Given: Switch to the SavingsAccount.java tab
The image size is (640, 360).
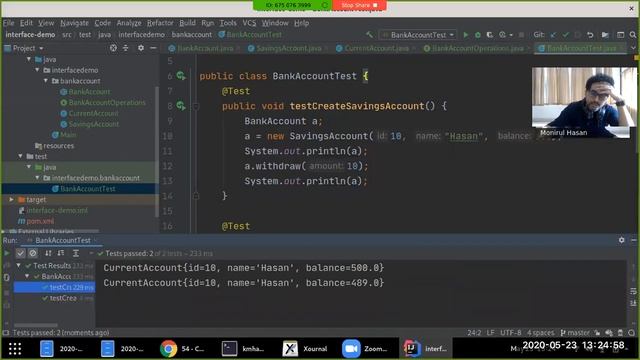Looking at the screenshot, I should click(289, 48).
